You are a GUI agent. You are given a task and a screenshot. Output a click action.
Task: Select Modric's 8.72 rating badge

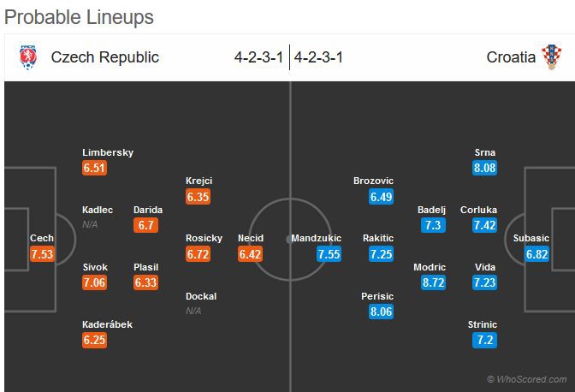[432, 282]
